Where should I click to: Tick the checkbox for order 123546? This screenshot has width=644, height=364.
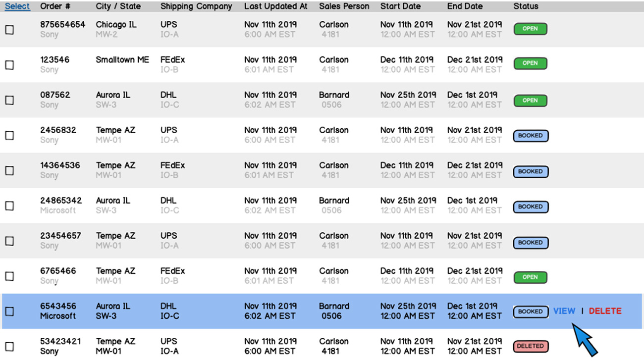9,65
